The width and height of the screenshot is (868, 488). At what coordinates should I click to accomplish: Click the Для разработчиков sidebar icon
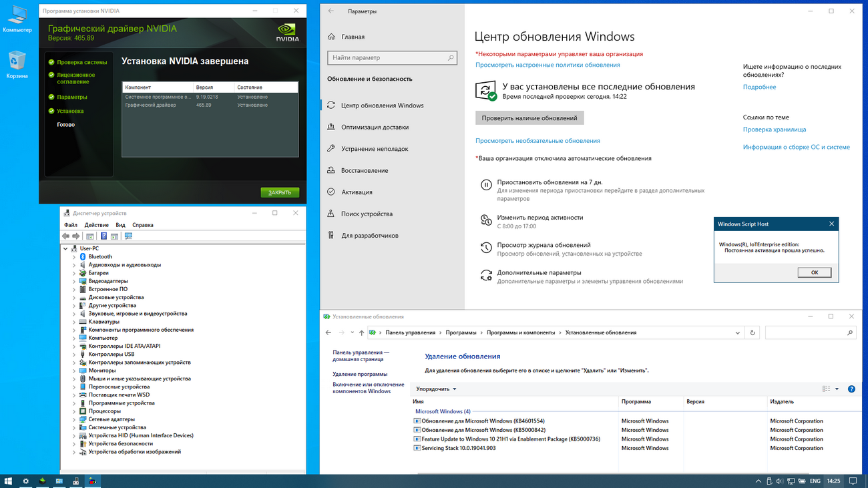[x=331, y=236]
